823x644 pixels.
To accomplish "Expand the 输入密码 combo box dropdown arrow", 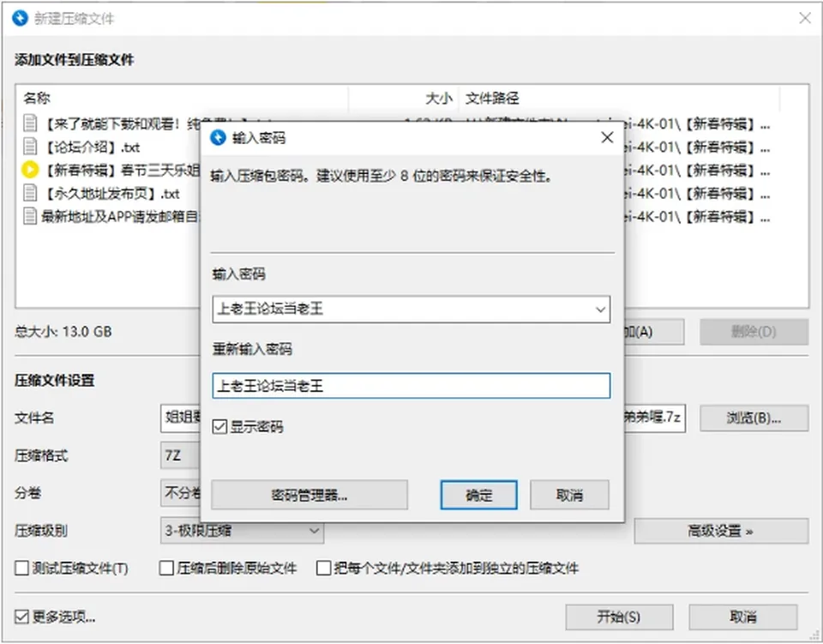I will tap(600, 310).
